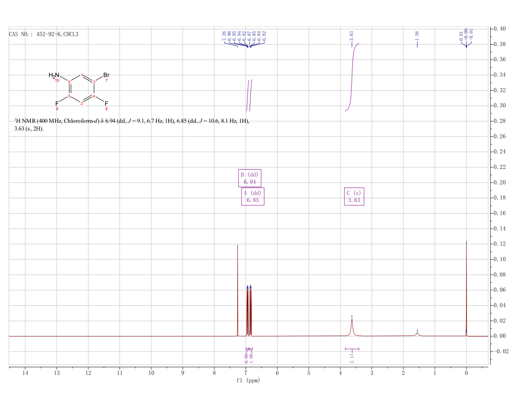Click the small water peak at 1.56 ppm
Viewport: 532px width, 411px height.
pyautogui.click(x=417, y=334)
